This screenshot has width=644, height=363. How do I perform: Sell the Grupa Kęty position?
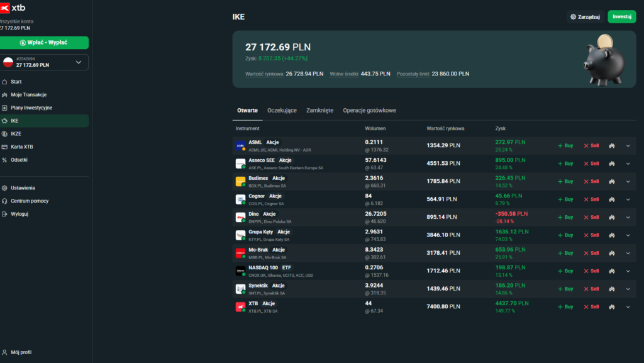tap(591, 235)
